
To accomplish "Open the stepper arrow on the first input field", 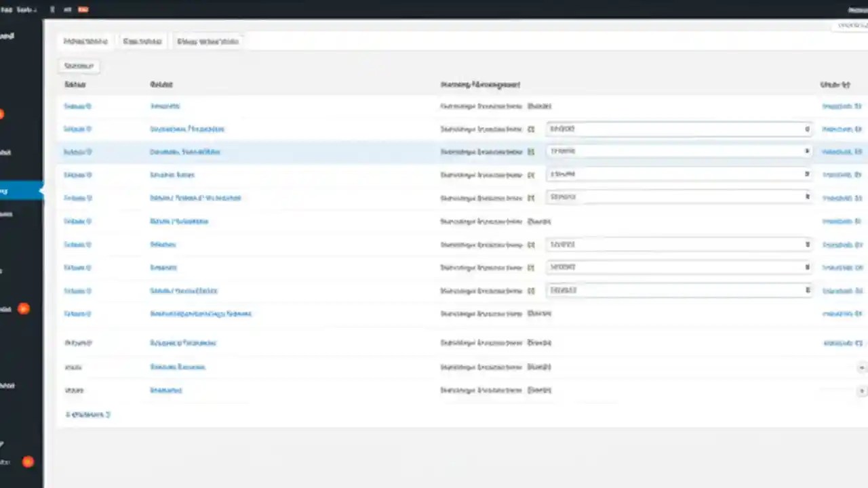I will (806, 129).
